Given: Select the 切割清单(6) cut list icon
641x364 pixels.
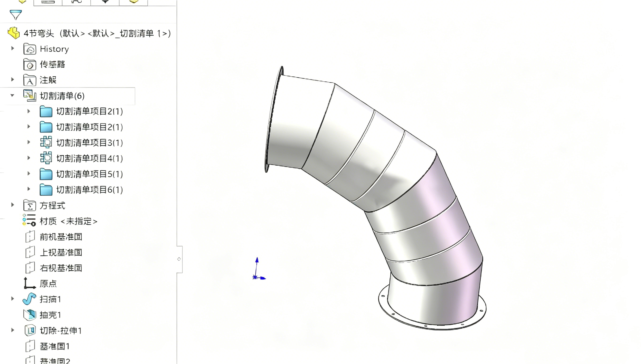Looking at the screenshot, I should click(30, 96).
